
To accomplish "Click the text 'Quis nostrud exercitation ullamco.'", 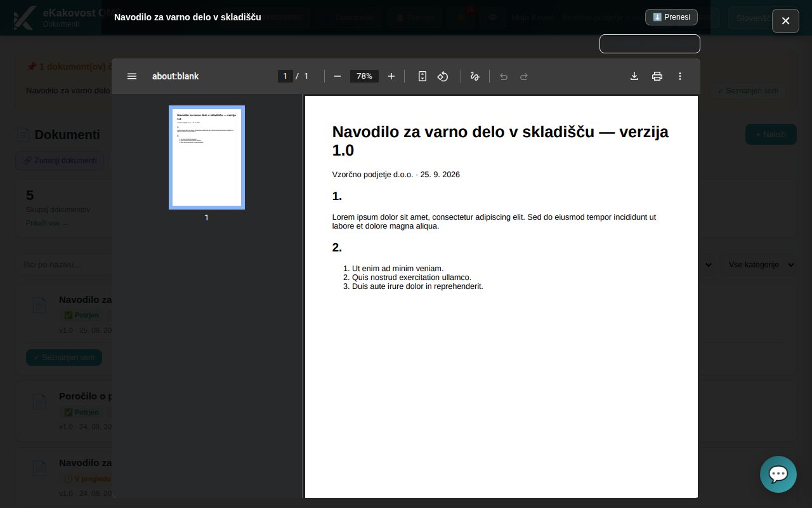I will [412, 277].
